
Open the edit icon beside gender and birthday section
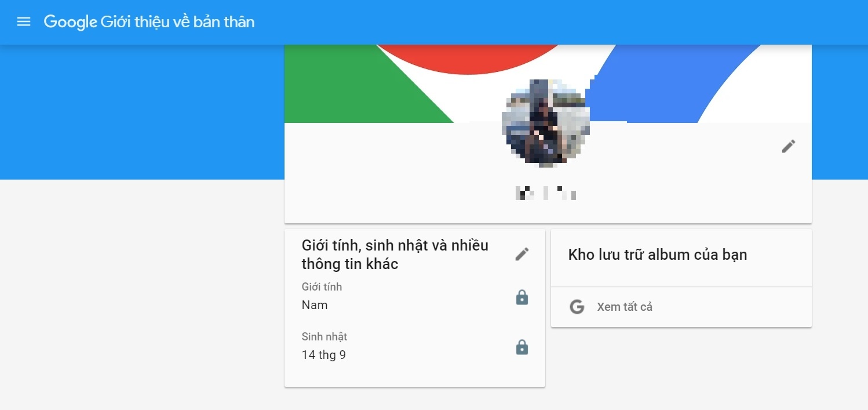522,253
